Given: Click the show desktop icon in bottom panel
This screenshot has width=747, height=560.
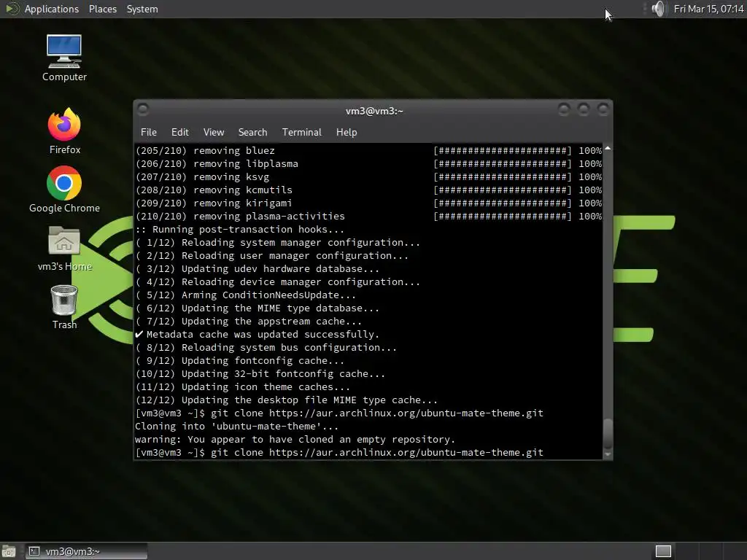Looking at the screenshot, I should (8, 551).
